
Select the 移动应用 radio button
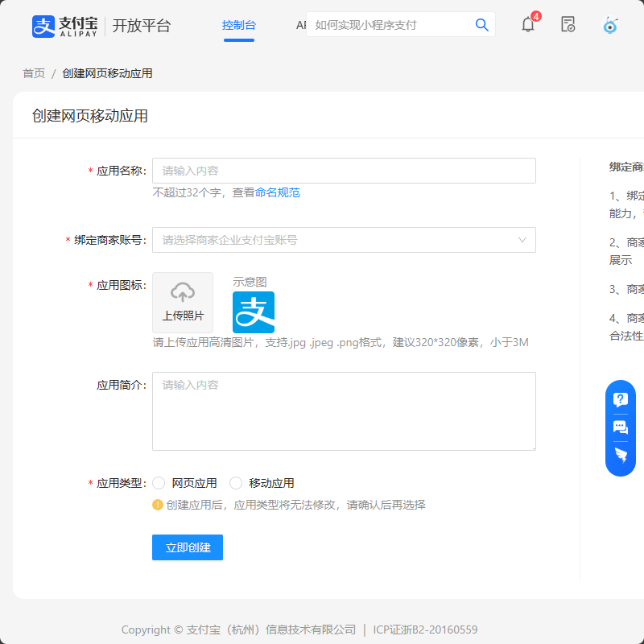point(237,483)
